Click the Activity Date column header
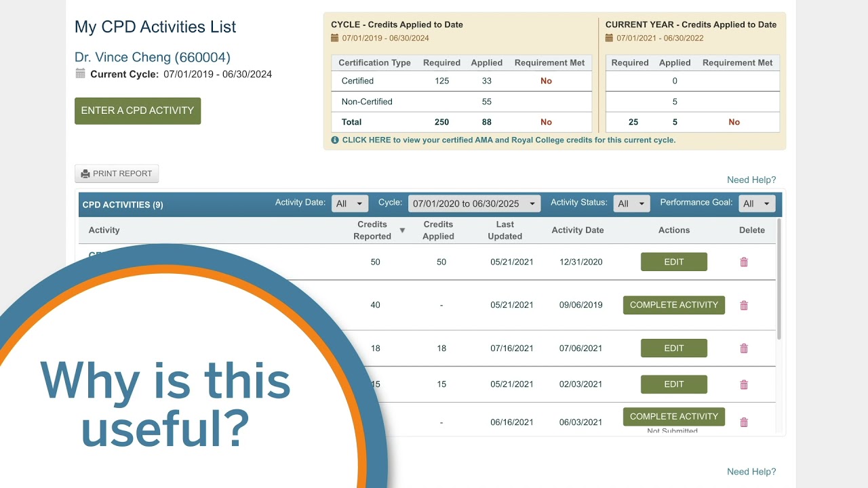Viewport: 868px width, 488px height. pos(578,230)
